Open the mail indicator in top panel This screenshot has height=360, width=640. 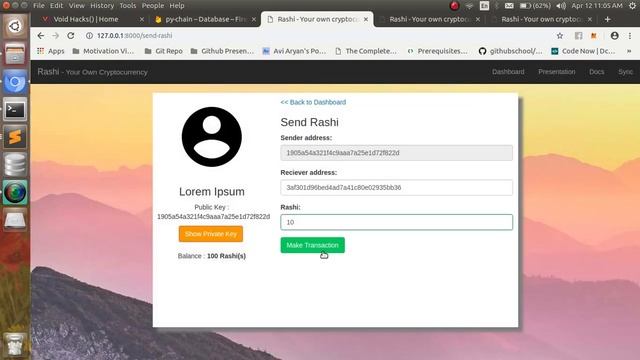coord(509,6)
